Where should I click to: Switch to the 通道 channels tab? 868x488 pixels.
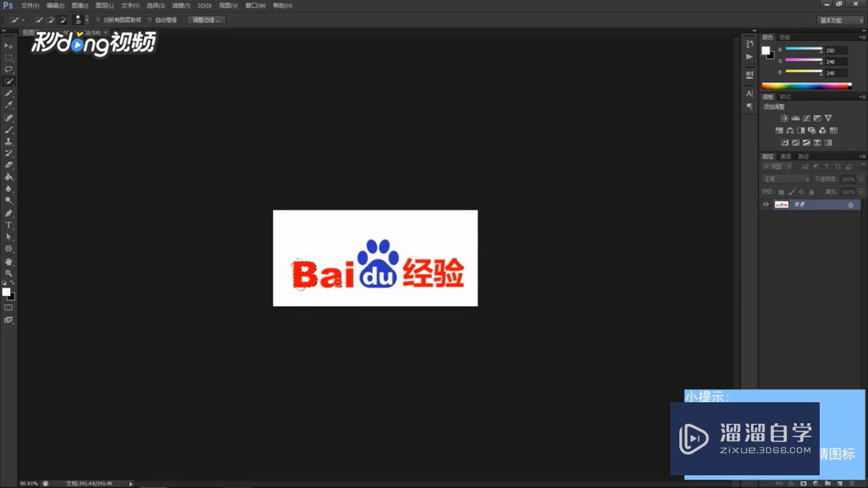786,156
